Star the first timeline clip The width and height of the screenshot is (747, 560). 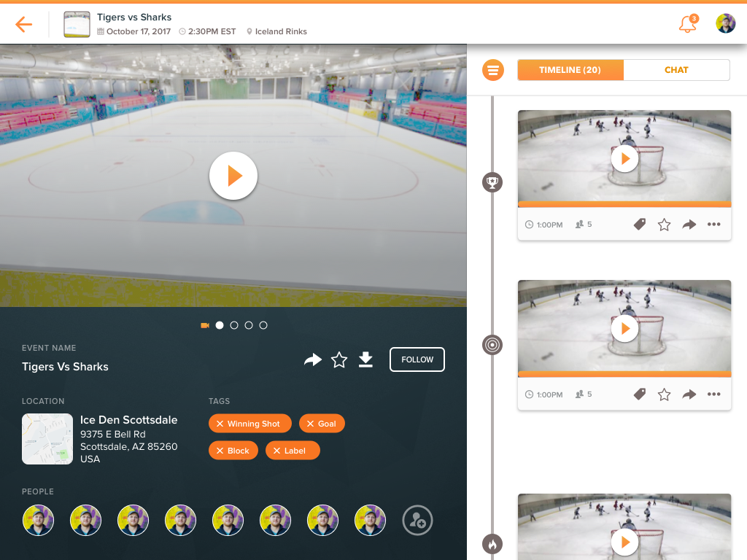(664, 225)
